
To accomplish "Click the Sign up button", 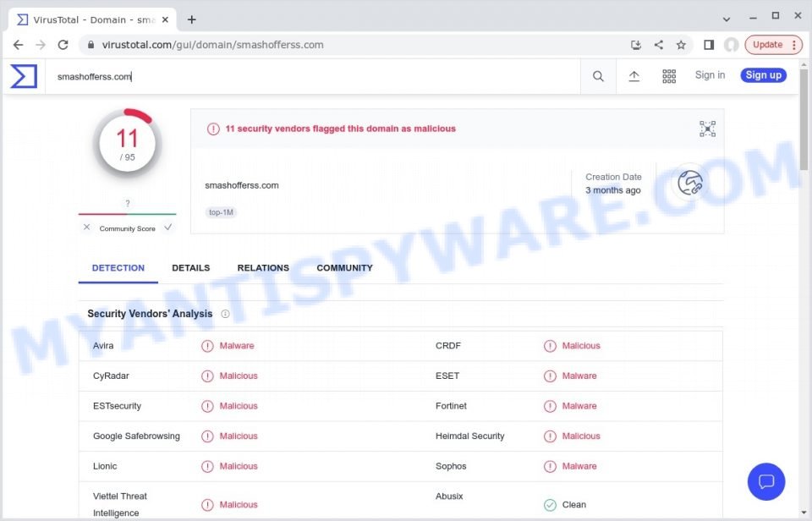I will 763,75.
